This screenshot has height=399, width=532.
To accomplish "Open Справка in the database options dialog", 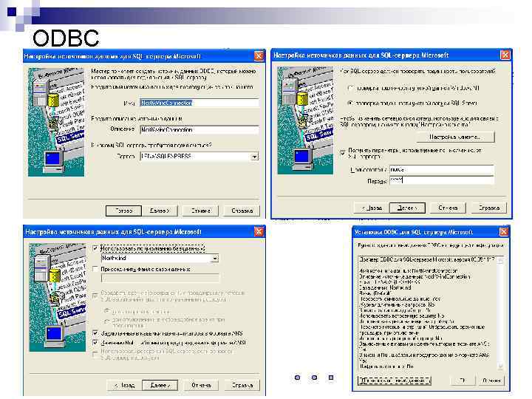I will click(x=242, y=386).
